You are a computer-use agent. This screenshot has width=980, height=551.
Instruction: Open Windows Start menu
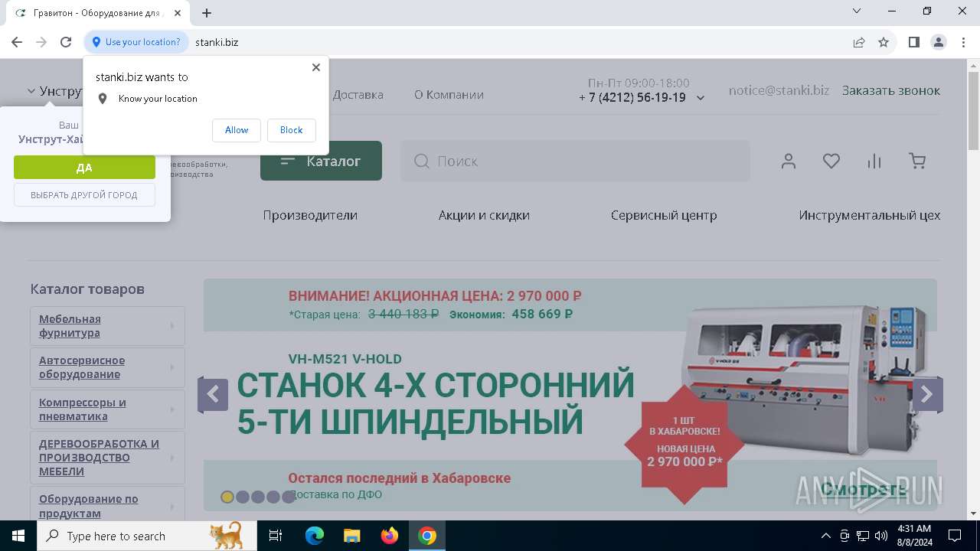tap(18, 536)
